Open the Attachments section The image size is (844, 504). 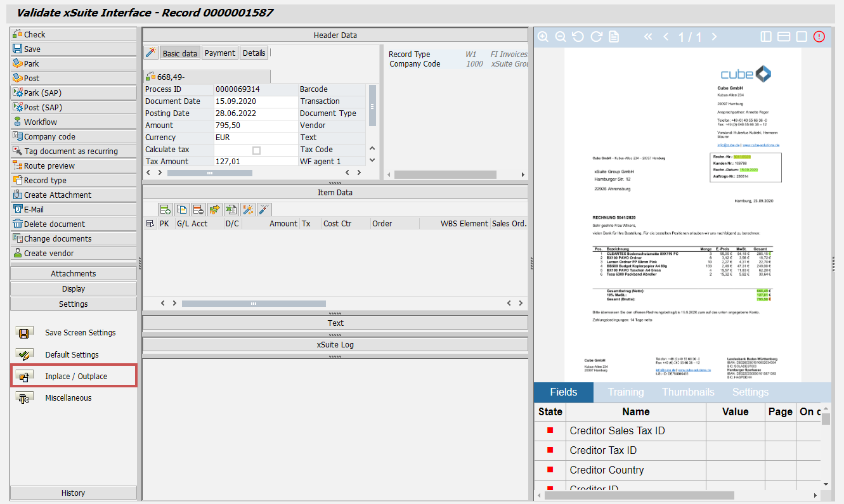click(x=73, y=273)
